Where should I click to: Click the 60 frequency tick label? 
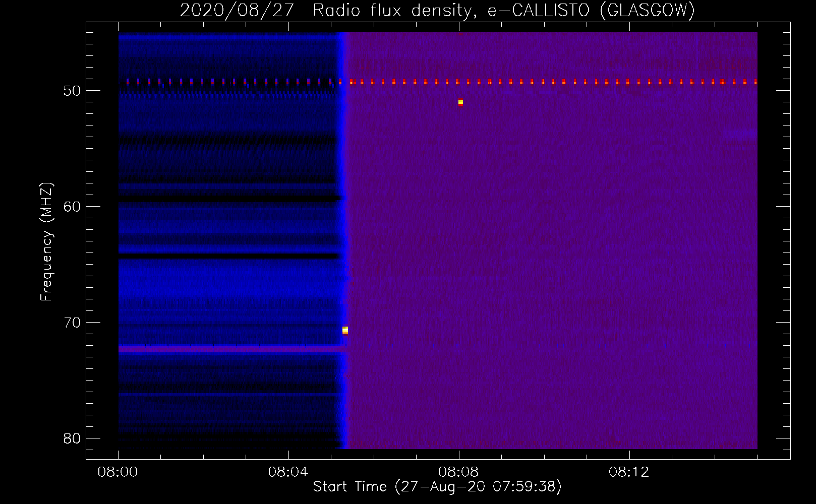72,207
